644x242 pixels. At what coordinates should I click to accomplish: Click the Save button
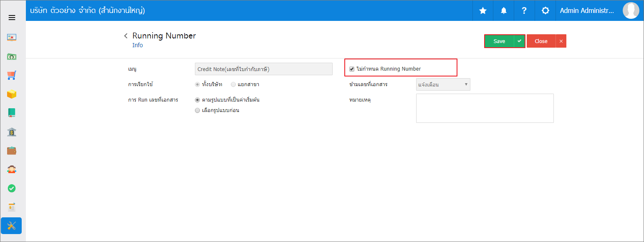pyautogui.click(x=499, y=41)
